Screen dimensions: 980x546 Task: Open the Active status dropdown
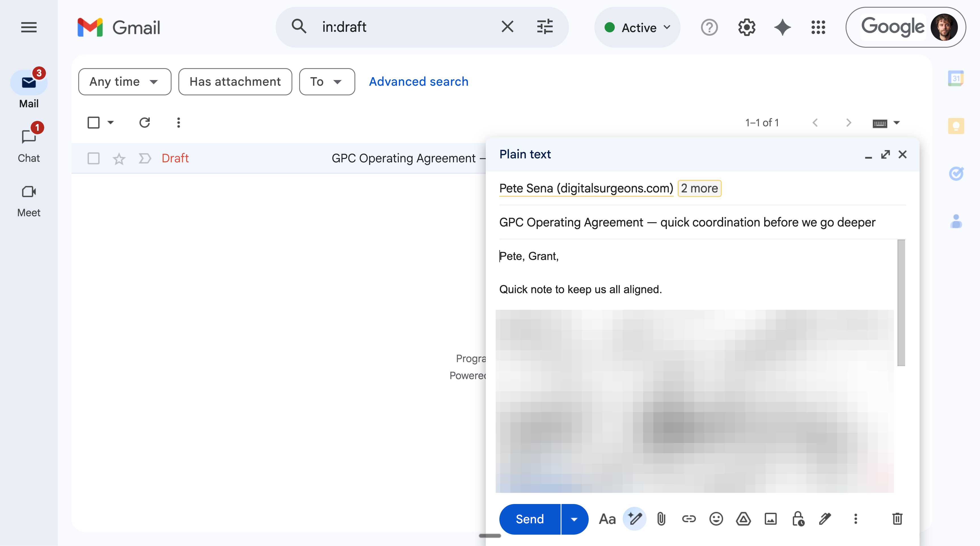coord(638,28)
